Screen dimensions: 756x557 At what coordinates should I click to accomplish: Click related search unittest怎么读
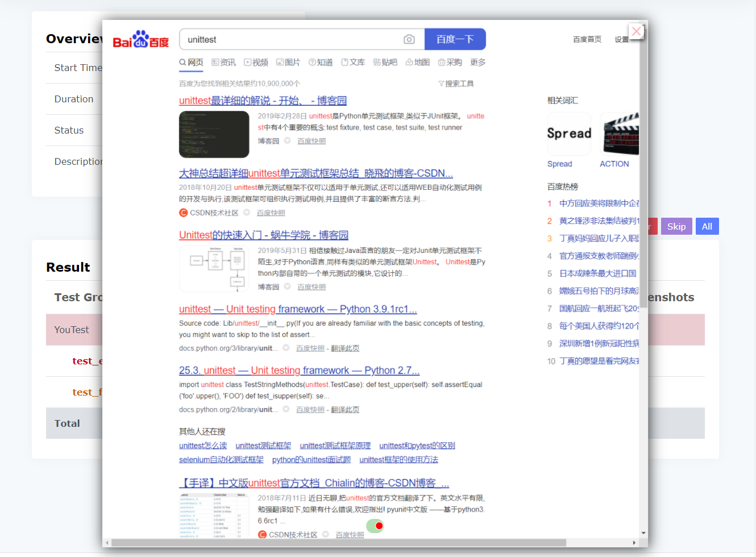(203, 446)
